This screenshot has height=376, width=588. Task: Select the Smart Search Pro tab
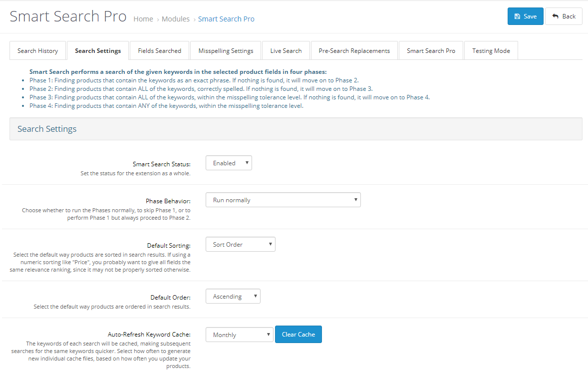pos(431,50)
